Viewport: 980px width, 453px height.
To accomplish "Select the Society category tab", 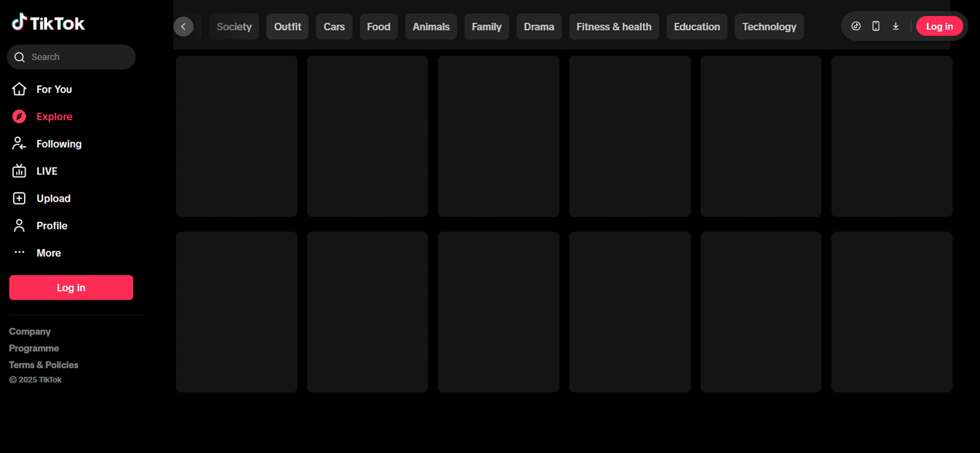I will pos(234,26).
